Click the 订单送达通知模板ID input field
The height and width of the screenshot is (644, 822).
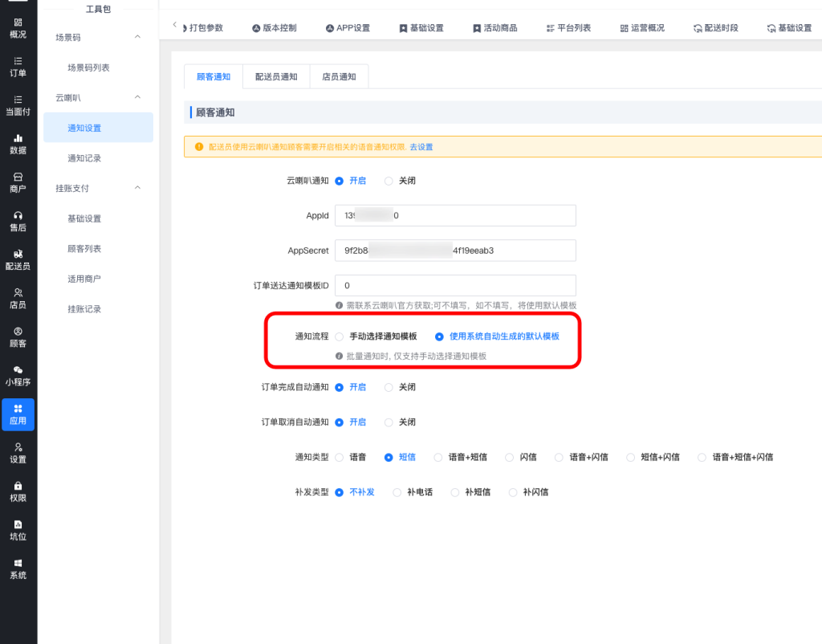point(455,285)
